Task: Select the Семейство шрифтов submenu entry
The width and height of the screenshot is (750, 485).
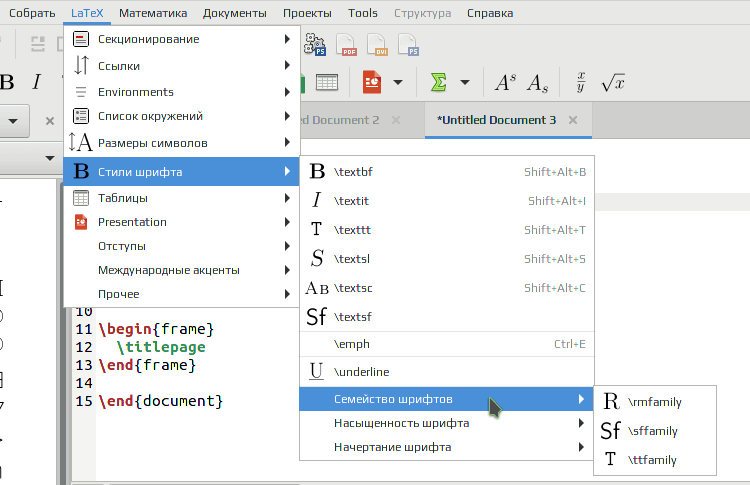Action: click(447, 399)
